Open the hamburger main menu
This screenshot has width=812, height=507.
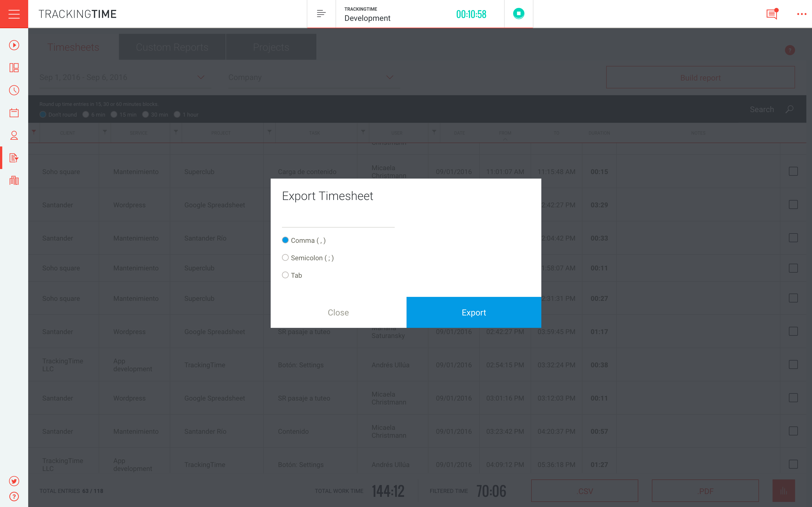tap(14, 14)
